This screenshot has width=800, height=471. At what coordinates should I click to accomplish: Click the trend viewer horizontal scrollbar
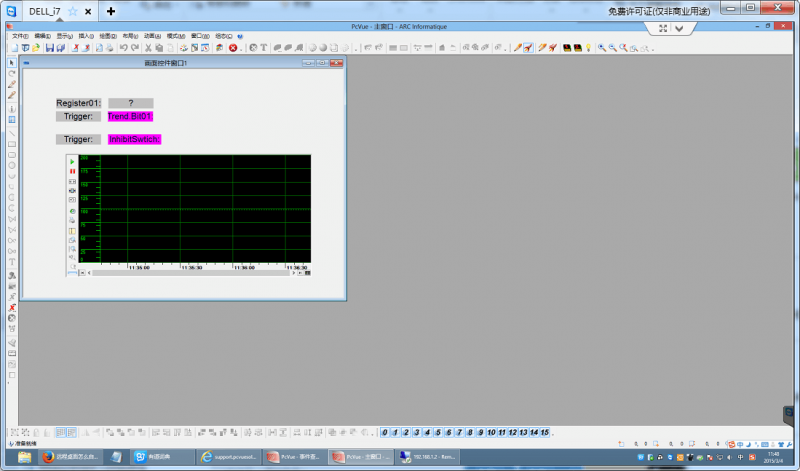(x=191, y=273)
